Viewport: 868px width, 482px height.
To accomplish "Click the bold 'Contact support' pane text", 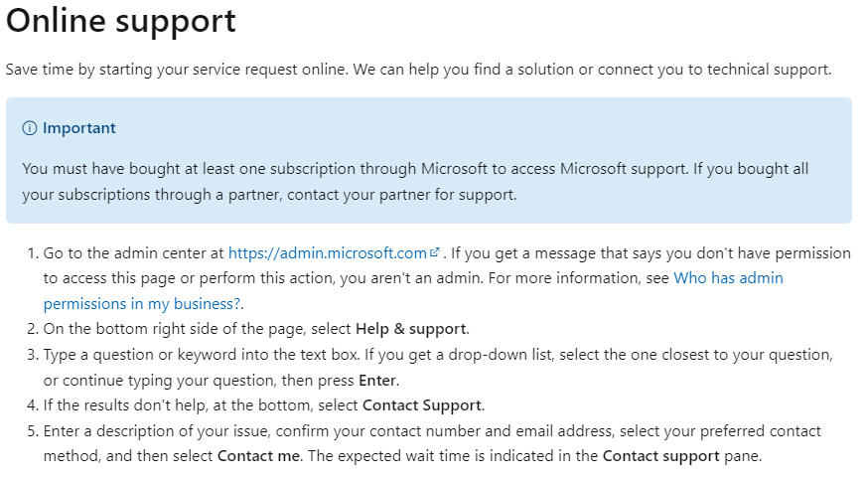I will [660, 456].
